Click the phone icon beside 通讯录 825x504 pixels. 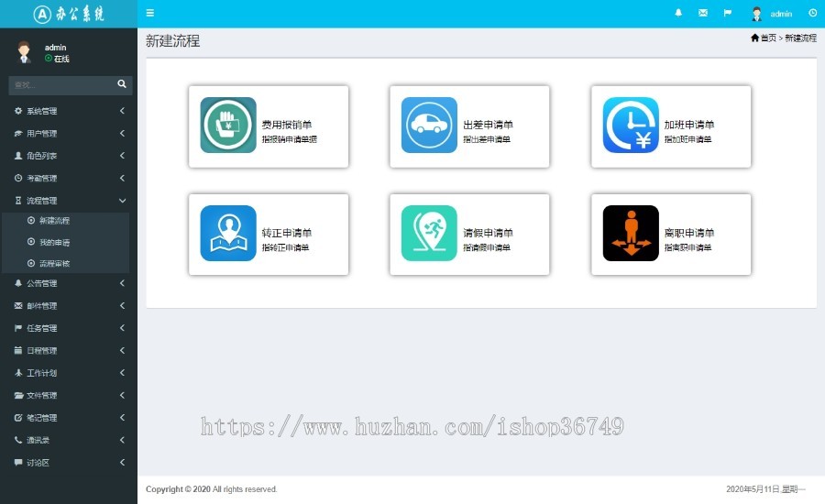pos(18,440)
